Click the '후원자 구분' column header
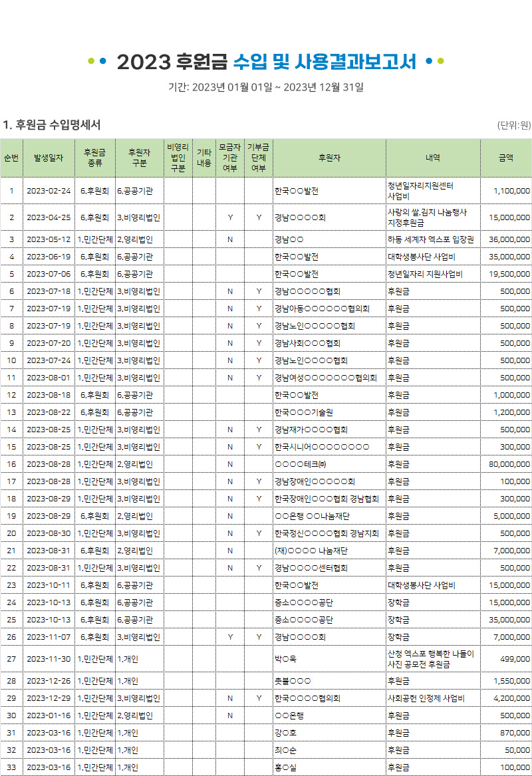The height and width of the screenshot is (776, 532). click(140, 158)
